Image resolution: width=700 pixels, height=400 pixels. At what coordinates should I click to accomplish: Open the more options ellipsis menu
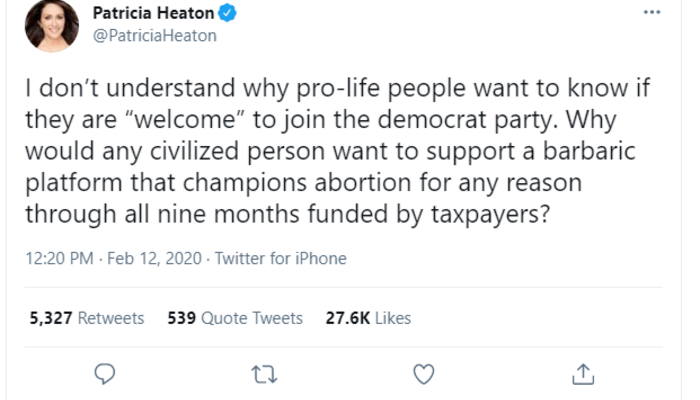652,13
